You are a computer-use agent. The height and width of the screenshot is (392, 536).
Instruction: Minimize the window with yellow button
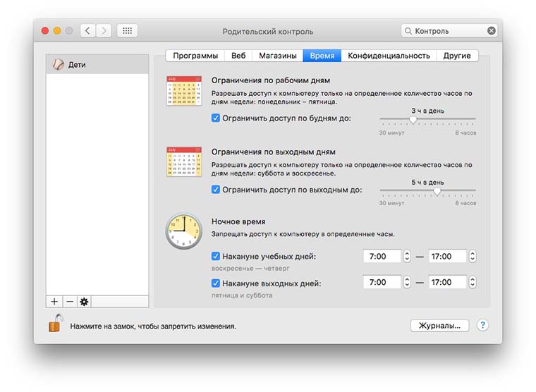[57, 31]
